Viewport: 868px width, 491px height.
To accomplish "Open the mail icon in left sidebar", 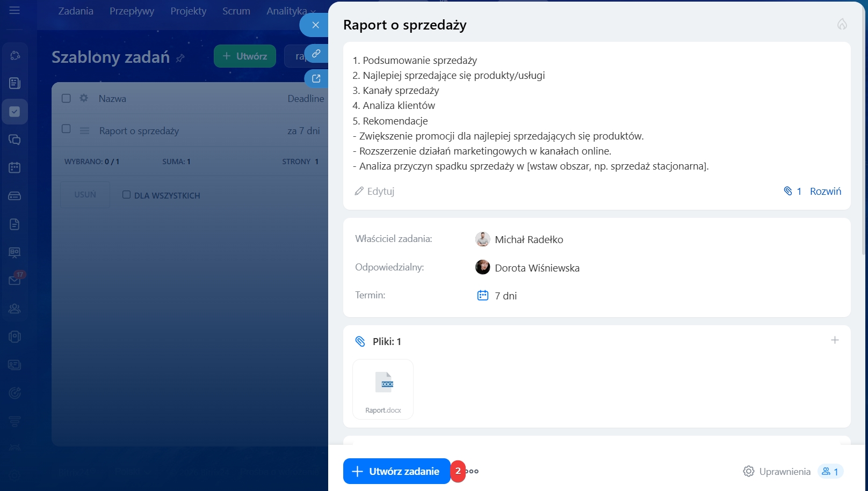I will click(15, 280).
